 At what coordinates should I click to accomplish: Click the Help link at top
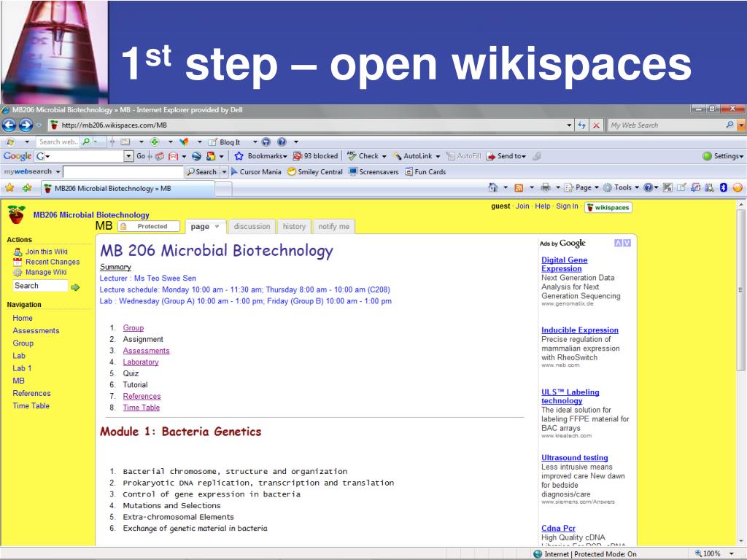point(542,206)
